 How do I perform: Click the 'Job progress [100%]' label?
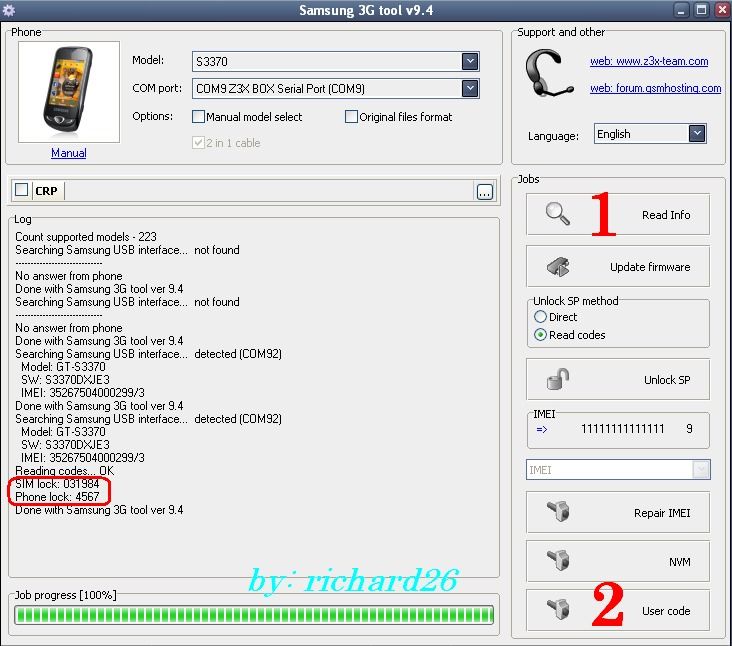(65, 595)
